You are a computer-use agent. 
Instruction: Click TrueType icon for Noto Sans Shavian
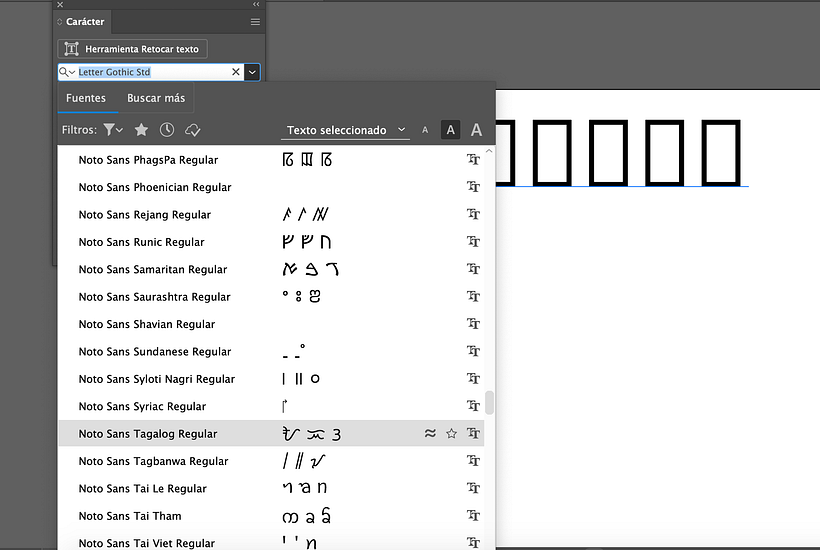(473, 324)
